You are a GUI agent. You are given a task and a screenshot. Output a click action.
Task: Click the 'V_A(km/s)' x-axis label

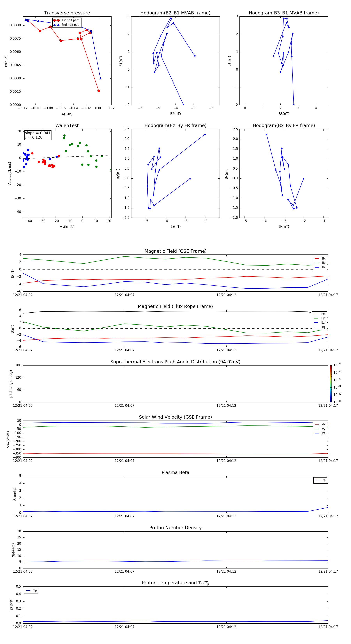[67, 227]
